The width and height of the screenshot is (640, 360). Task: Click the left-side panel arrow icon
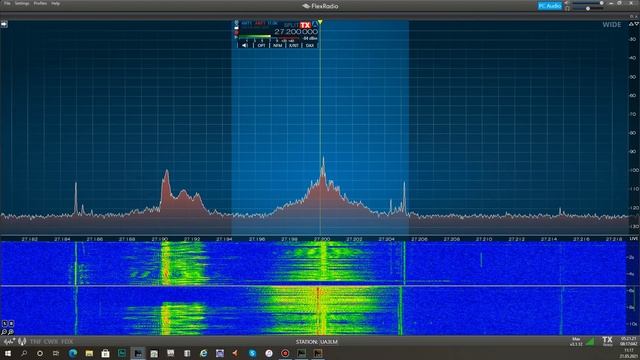[4, 24]
